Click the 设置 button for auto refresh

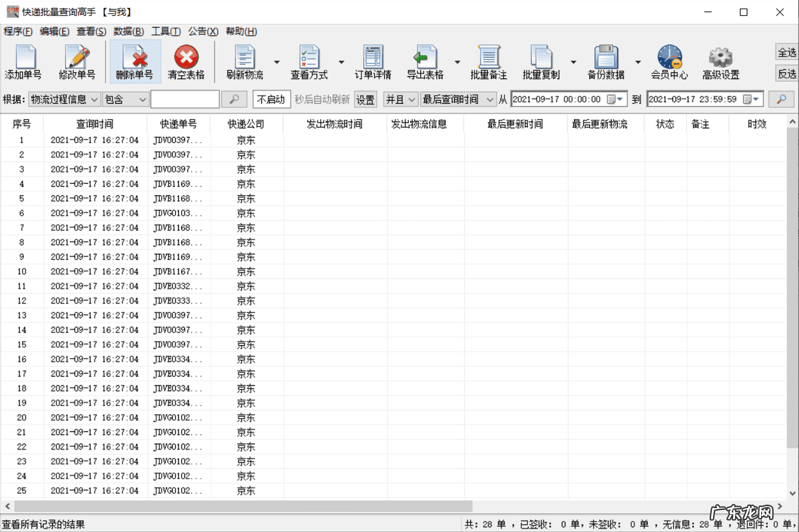point(365,99)
